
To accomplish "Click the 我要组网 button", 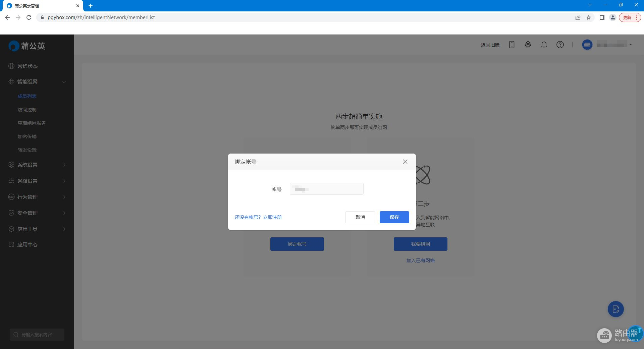I will coord(421,244).
